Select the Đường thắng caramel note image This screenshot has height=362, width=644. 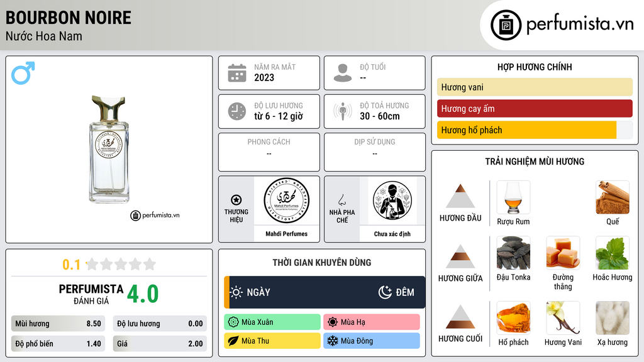pos(563,253)
